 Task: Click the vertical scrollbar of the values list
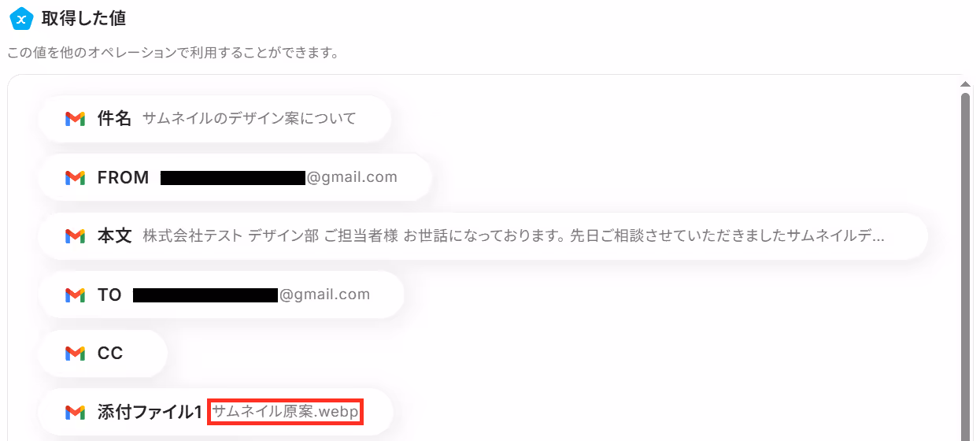pyautogui.click(x=966, y=260)
